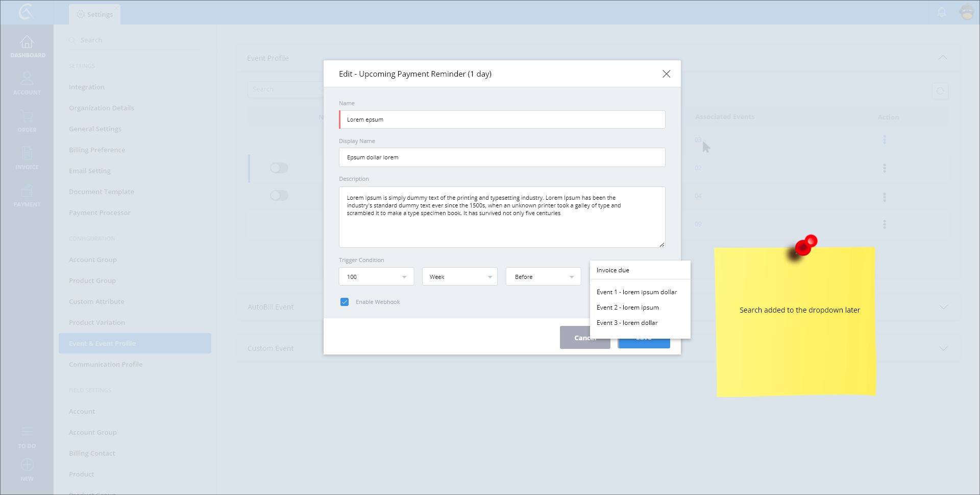Screen dimensions: 980x495
Task: Open Communication Profile settings link
Action: point(106,364)
